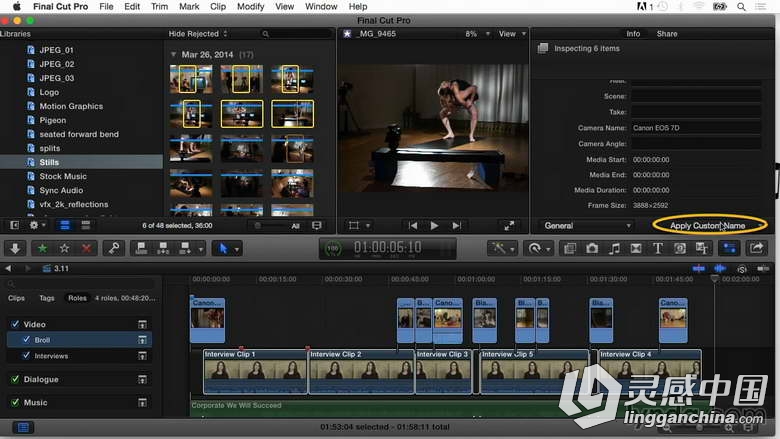This screenshot has width=780, height=439.
Task: Open the Titles browser T icon
Action: click(658, 248)
